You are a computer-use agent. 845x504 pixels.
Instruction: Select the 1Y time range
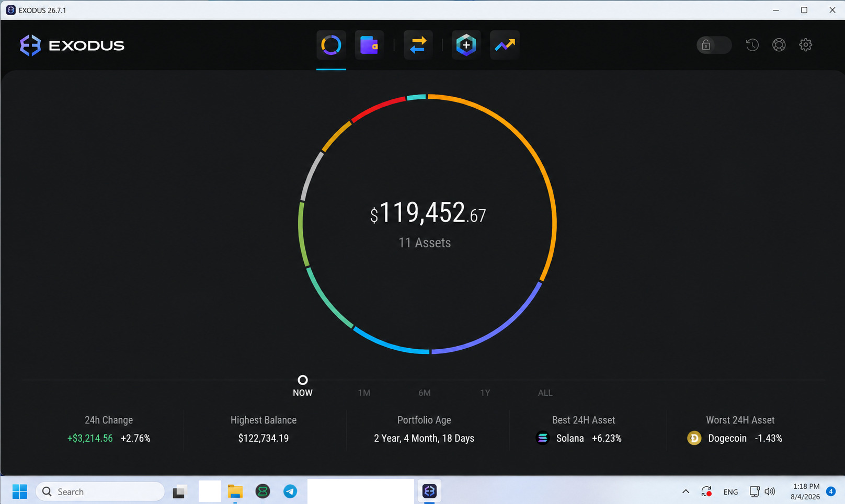(x=485, y=393)
